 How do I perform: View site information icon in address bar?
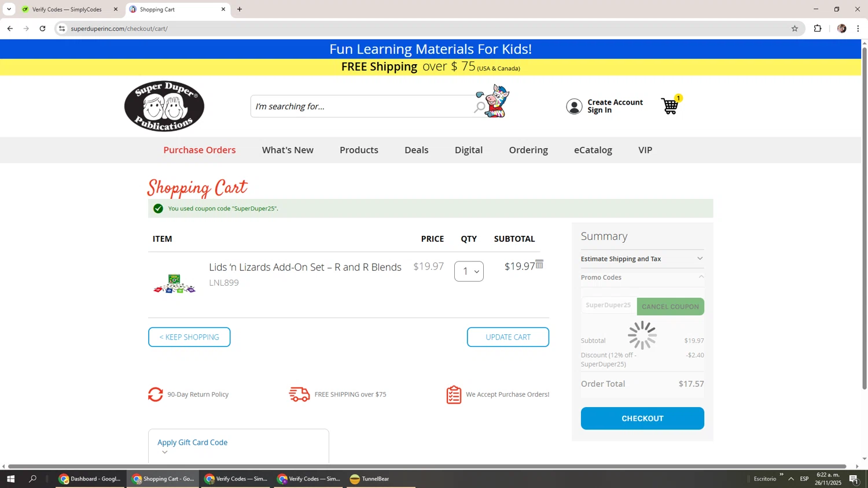[x=62, y=28]
